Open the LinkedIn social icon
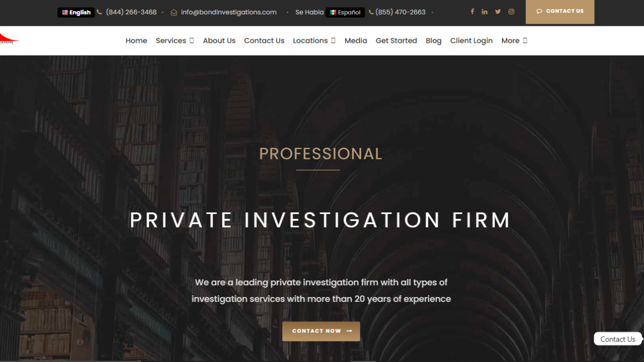This screenshot has width=644, height=362. pos(485,12)
